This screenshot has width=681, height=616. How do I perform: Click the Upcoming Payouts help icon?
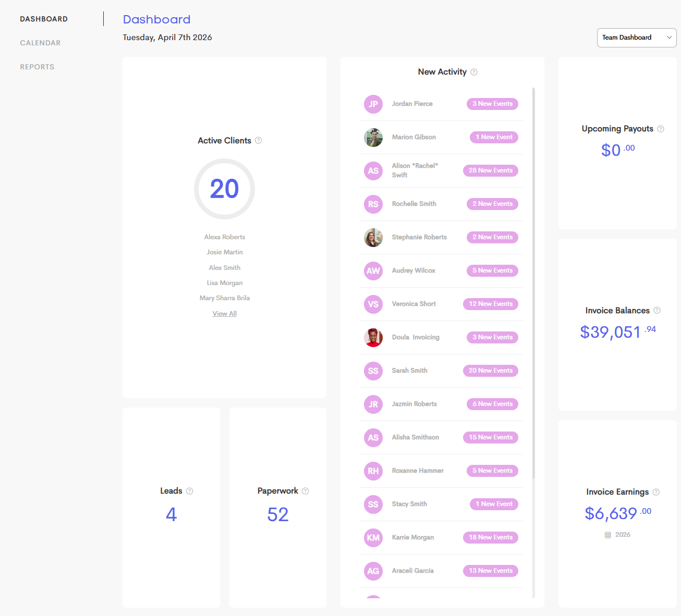click(x=661, y=129)
